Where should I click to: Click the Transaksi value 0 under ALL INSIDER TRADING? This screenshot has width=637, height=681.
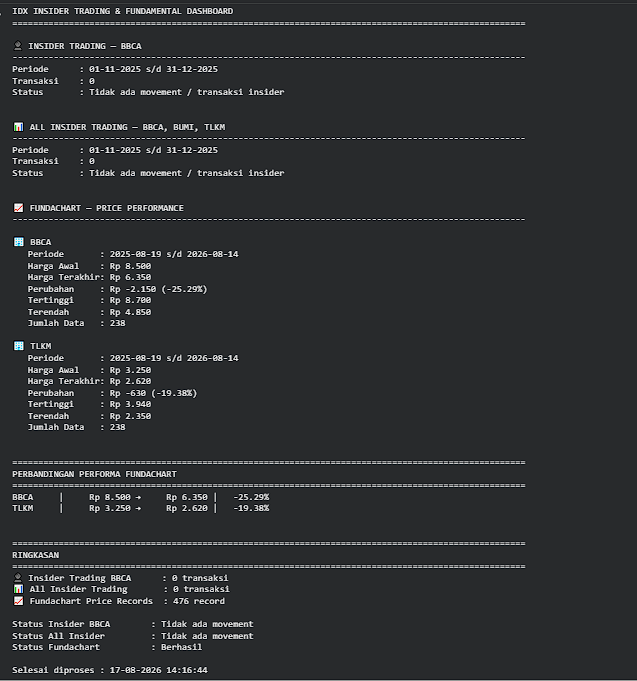[x=92, y=161]
